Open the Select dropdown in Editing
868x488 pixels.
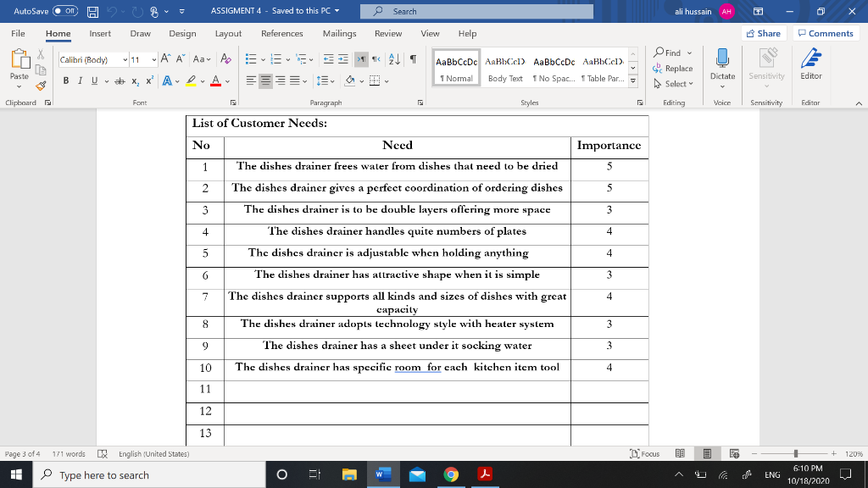pyautogui.click(x=672, y=84)
